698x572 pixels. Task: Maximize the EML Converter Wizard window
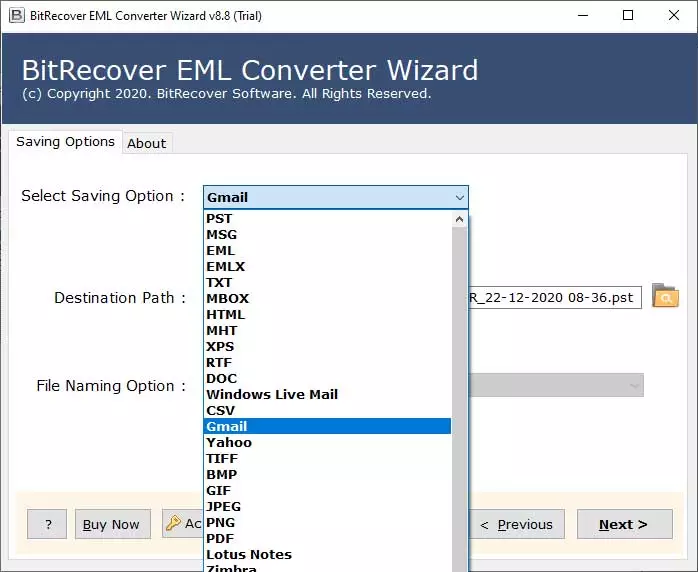click(627, 15)
